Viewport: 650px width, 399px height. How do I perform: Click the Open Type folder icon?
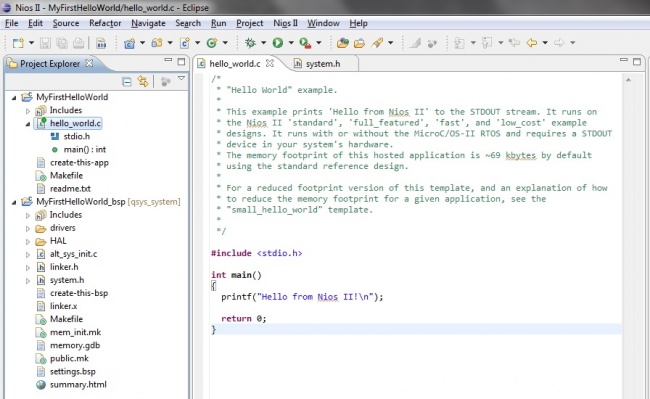pos(359,43)
